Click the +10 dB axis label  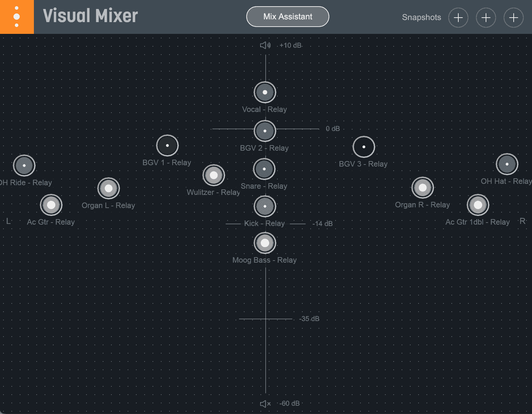tap(291, 45)
